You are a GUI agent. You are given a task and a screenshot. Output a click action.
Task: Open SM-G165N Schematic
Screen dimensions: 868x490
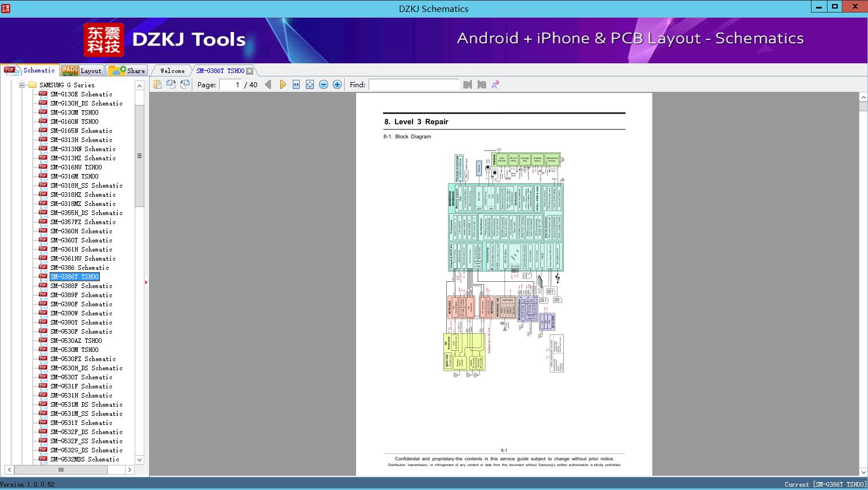click(81, 131)
